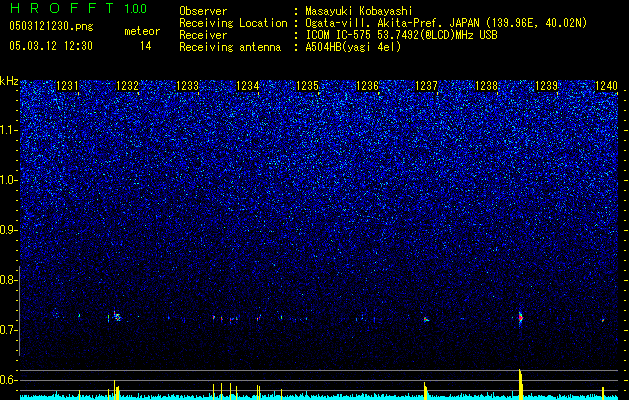This screenshot has height=400, width=629.
Task: Click the 1238 time axis label
Action: tap(486, 85)
